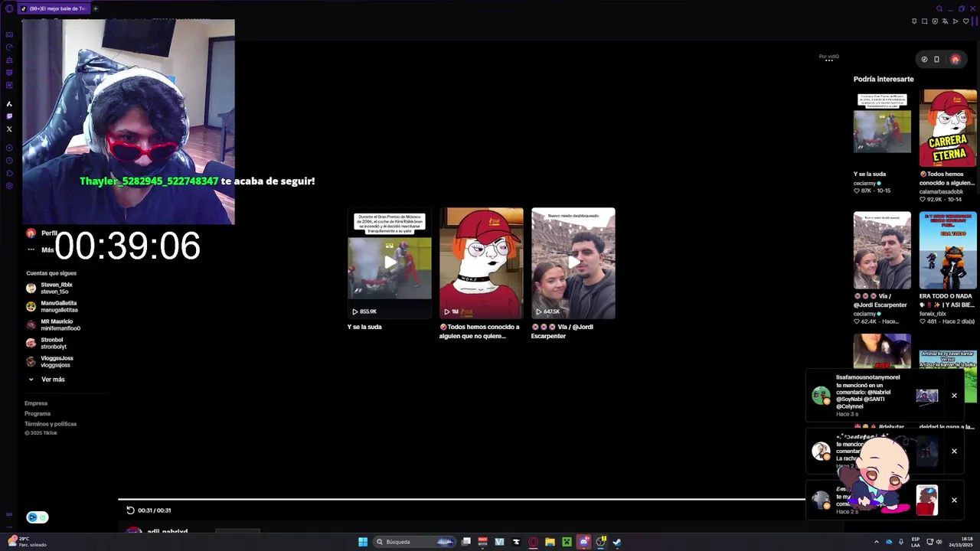Open GX Control gamepad icon in sidebar

coord(9,34)
